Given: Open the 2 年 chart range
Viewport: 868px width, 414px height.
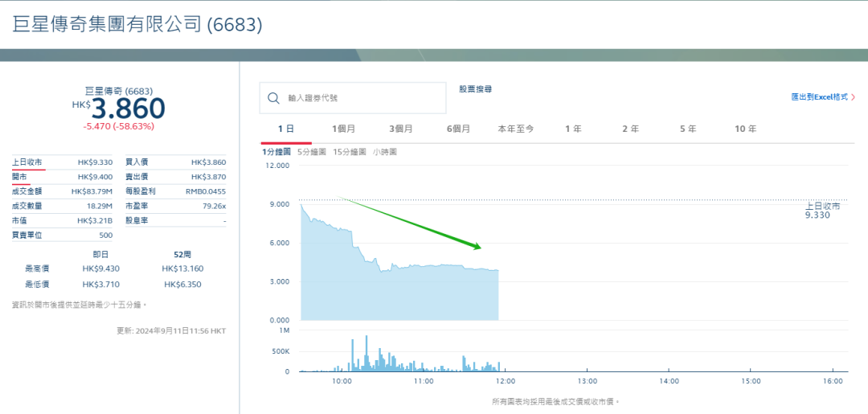Looking at the screenshot, I should [x=631, y=129].
